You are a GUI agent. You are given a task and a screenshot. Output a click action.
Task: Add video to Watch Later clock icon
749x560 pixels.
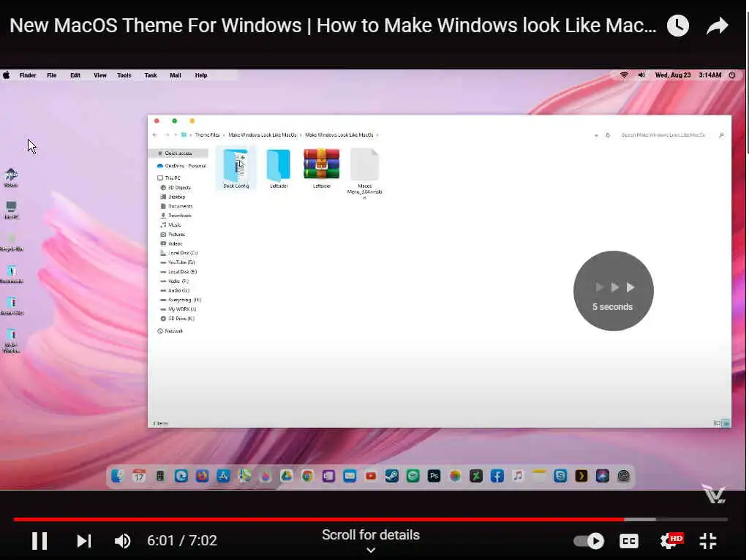(x=678, y=26)
